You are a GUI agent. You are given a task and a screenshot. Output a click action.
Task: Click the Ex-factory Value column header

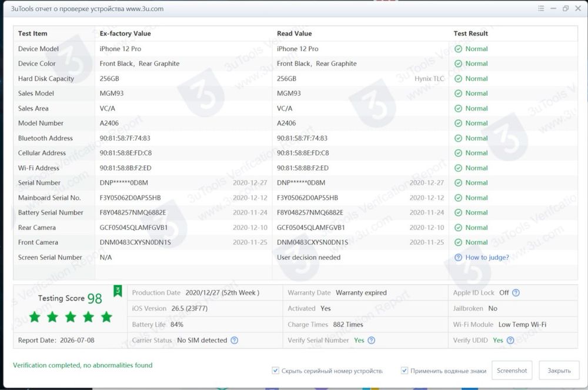(x=125, y=34)
